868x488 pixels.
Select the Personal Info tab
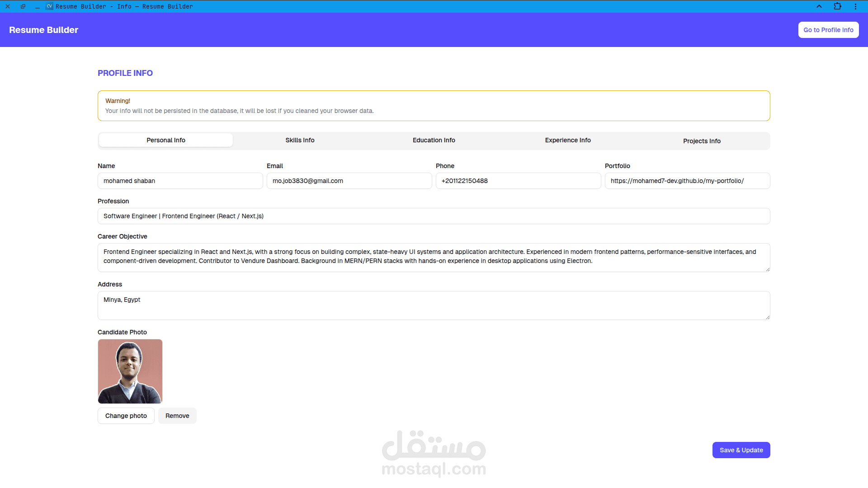tap(165, 140)
